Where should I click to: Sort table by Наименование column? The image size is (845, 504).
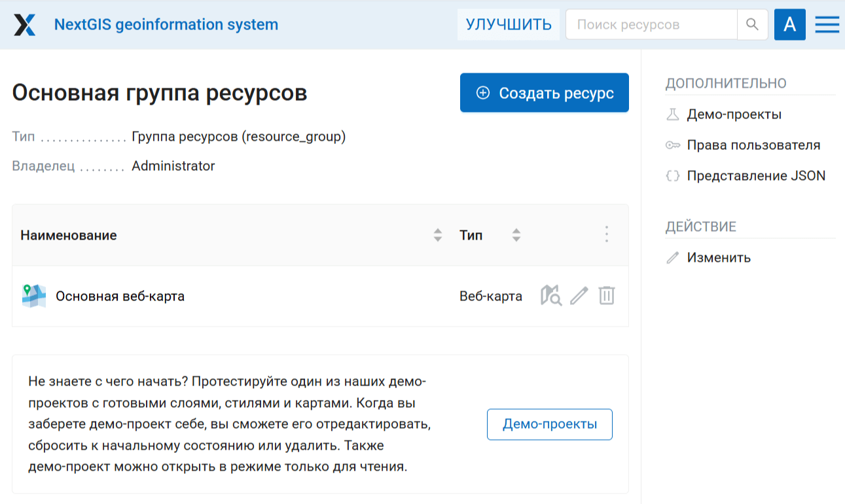point(438,236)
